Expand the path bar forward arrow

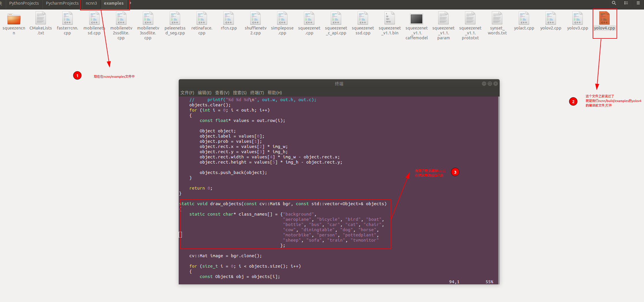coord(130,3)
